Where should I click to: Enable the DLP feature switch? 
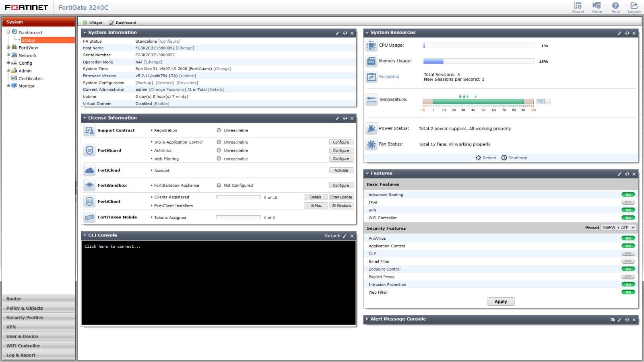(628, 254)
